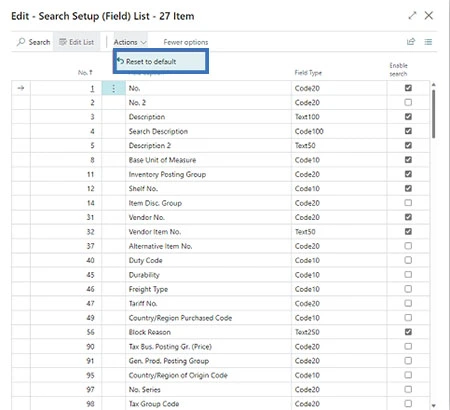Viewport: 450px width, 410px height.
Task: Click the vertical scrollbar down arrow
Action: 434,405
